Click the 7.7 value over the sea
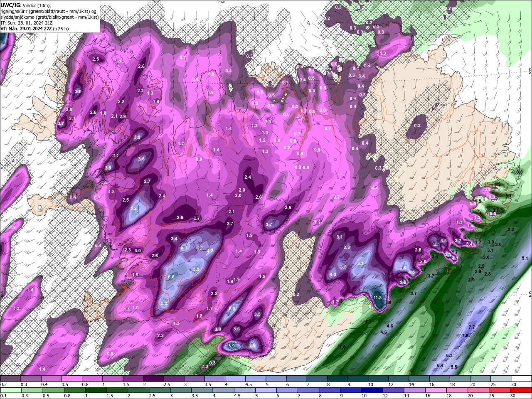 tap(471, 328)
